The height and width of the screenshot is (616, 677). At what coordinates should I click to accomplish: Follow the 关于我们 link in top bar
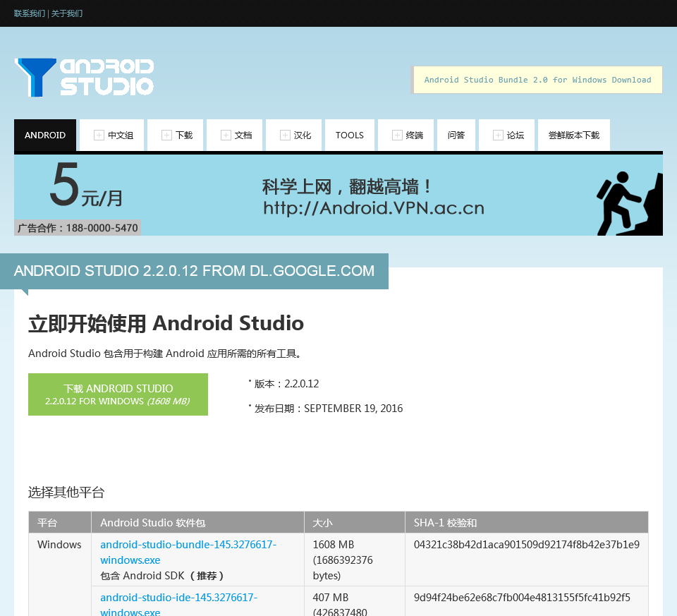tap(67, 13)
